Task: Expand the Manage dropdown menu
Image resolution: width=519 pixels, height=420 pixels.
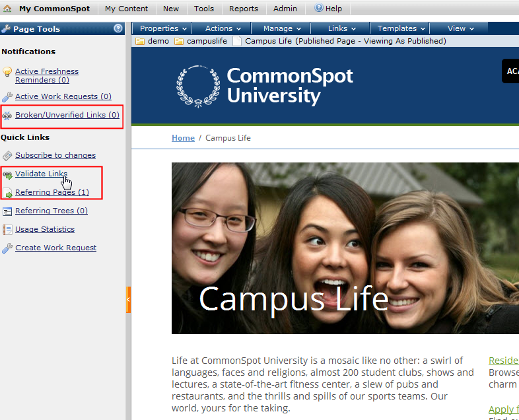Action: click(x=281, y=29)
